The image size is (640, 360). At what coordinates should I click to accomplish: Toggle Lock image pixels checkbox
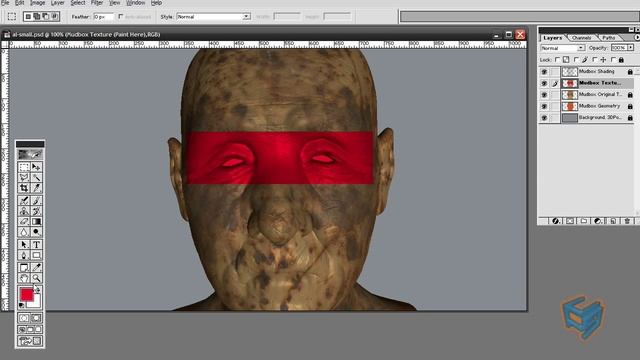[576, 60]
